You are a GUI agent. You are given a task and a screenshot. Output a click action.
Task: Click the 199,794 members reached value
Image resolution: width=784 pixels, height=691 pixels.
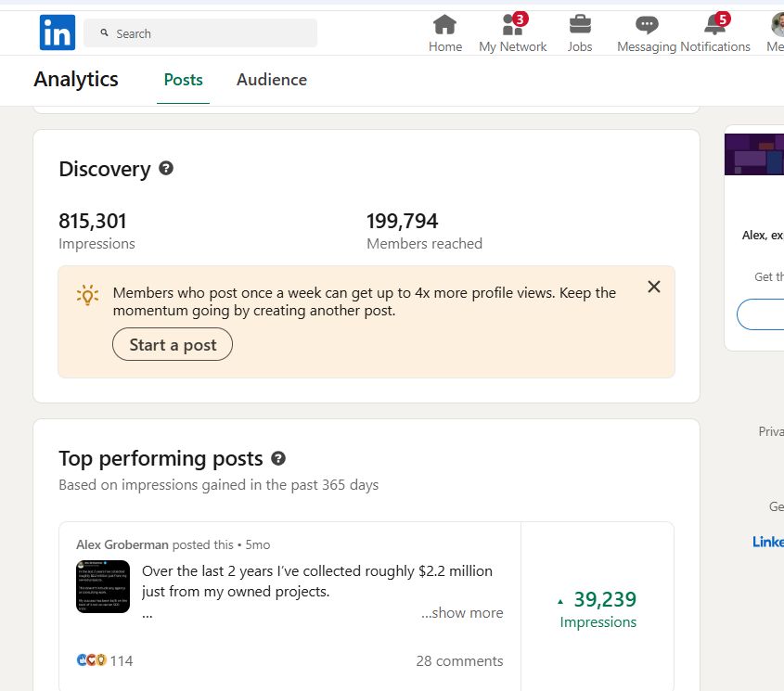pos(402,221)
